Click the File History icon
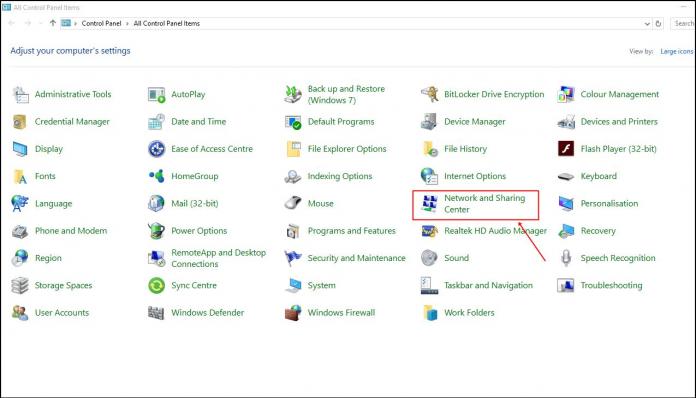This screenshot has height=398, width=696. [x=430, y=149]
